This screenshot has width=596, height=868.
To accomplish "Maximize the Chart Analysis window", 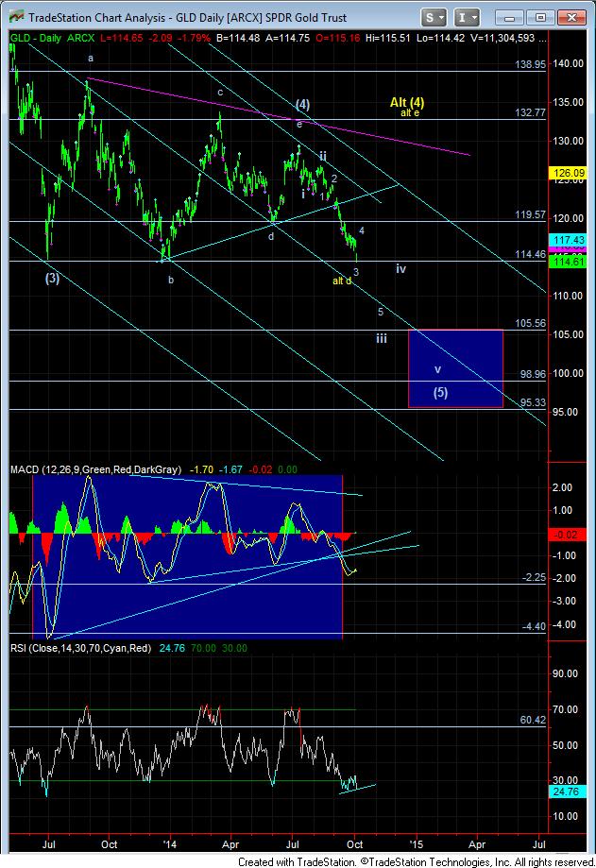I will coord(540,18).
